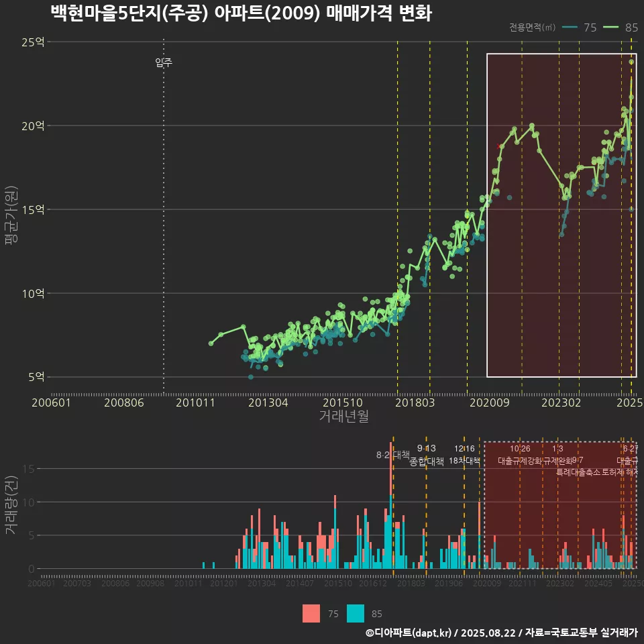Click the red x marker near 19억
This screenshot has width=644, height=644.
498,146
